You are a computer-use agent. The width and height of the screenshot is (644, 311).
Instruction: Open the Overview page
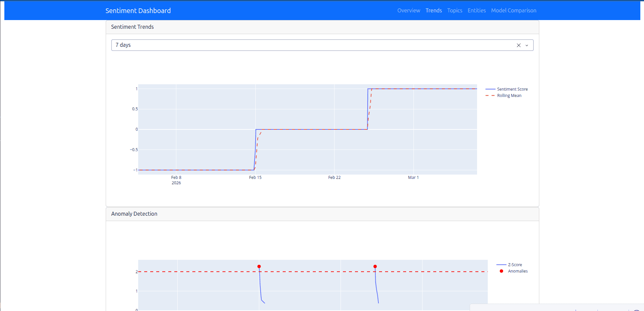coord(408,10)
